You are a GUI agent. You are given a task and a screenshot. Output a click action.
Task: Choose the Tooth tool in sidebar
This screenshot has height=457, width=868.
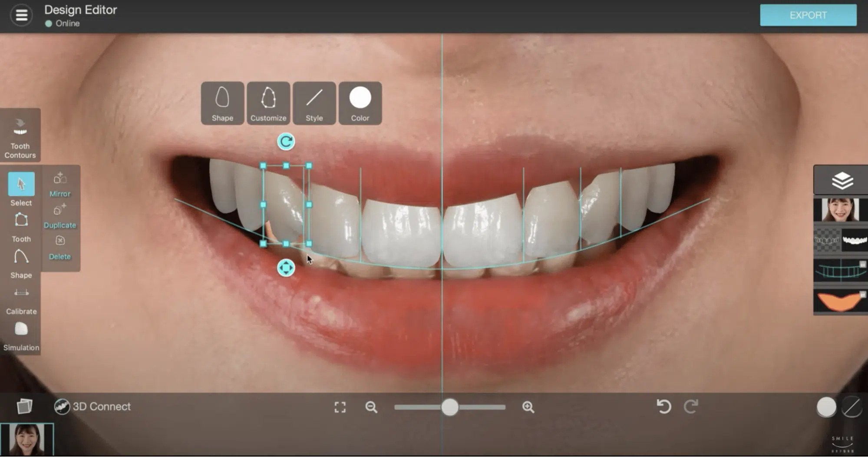pyautogui.click(x=21, y=226)
